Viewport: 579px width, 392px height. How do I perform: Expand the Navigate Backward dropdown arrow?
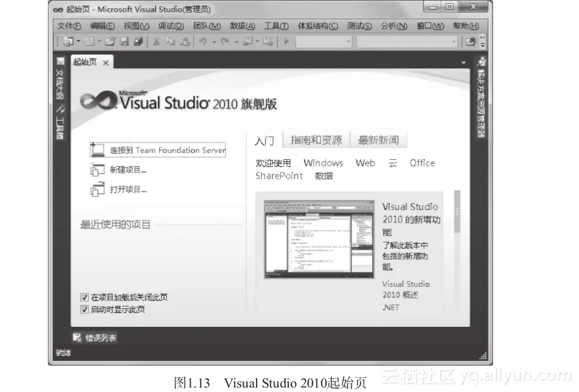click(257, 42)
